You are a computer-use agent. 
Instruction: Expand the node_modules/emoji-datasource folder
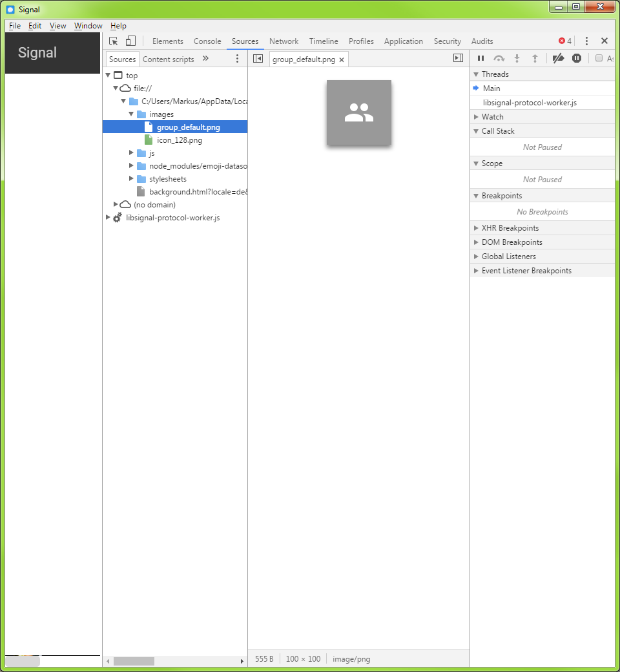point(131,165)
